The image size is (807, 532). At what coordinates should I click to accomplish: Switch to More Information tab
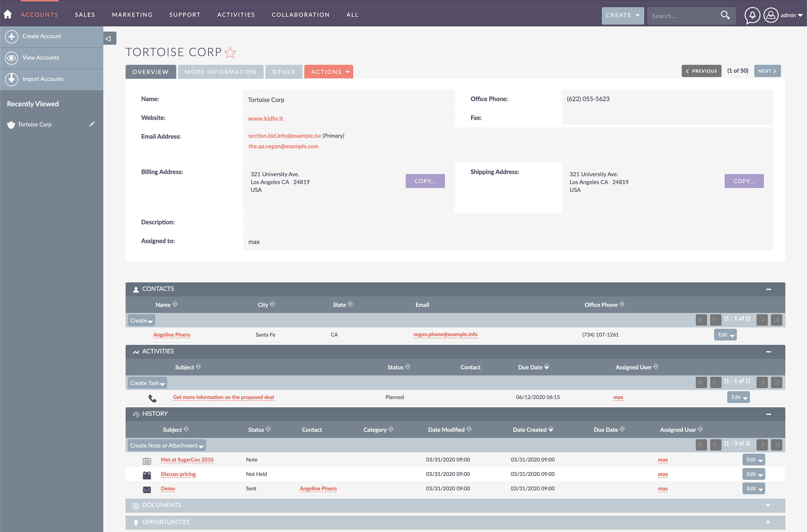220,72
